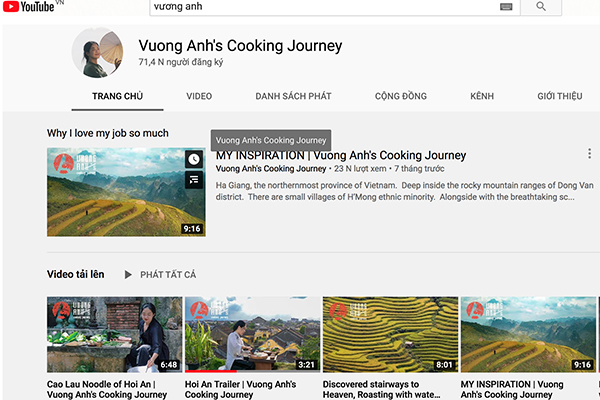Play the Hoi An Trailer video thumbnail
600x400 pixels.
[x=251, y=334]
